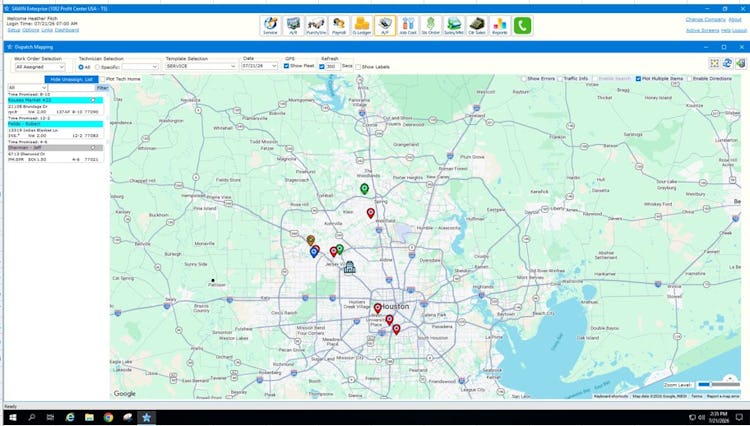
Task: Open the Purch/Inv module icon
Action: pyautogui.click(x=316, y=25)
